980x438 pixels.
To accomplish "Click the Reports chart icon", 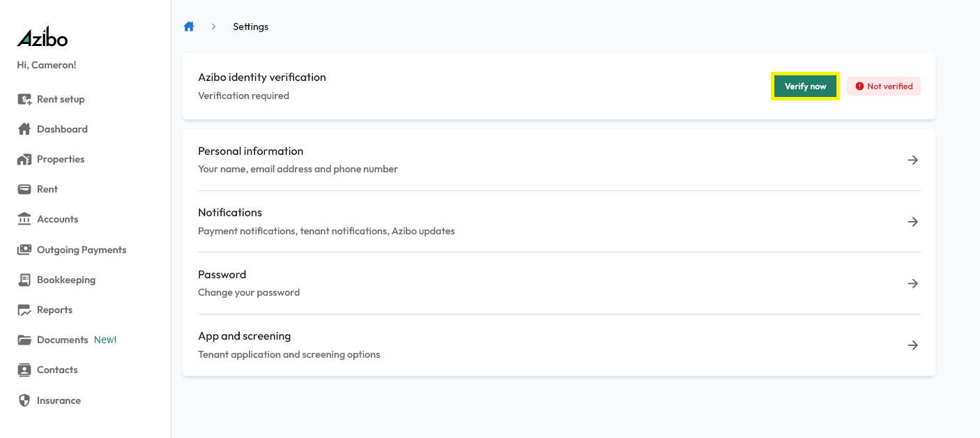I will pos(24,310).
